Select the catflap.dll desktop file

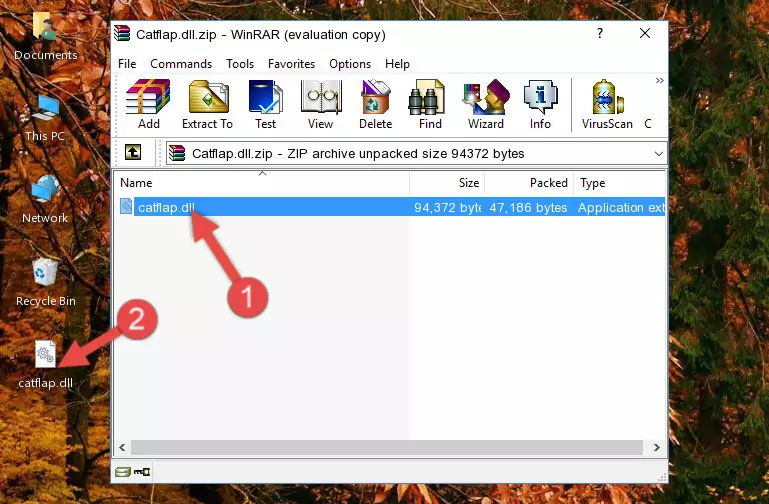pos(46,364)
